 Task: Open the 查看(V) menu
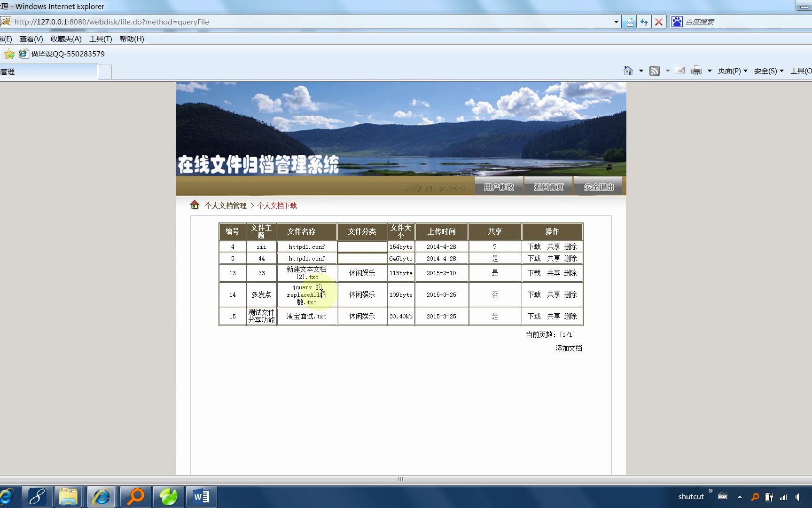(x=31, y=39)
